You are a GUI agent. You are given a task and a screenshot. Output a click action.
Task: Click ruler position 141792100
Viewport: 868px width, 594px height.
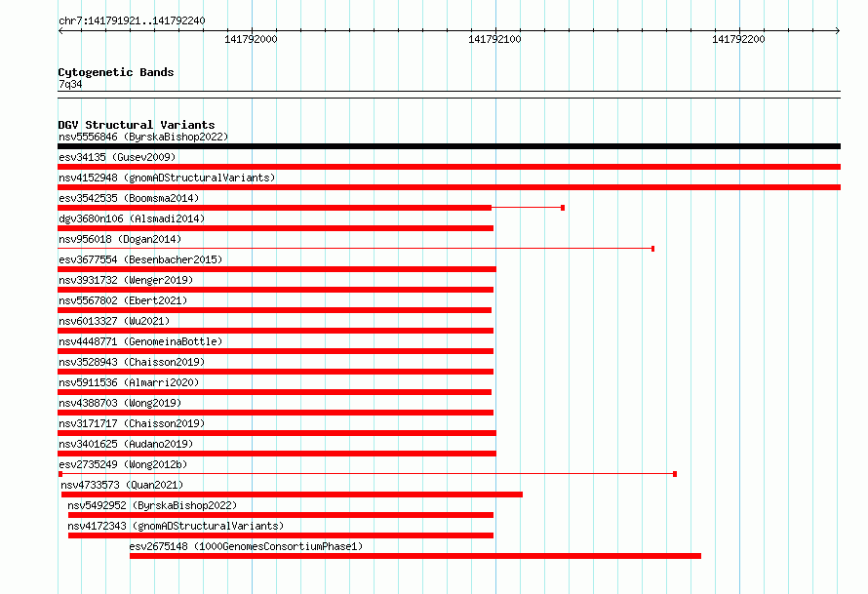[x=494, y=39]
